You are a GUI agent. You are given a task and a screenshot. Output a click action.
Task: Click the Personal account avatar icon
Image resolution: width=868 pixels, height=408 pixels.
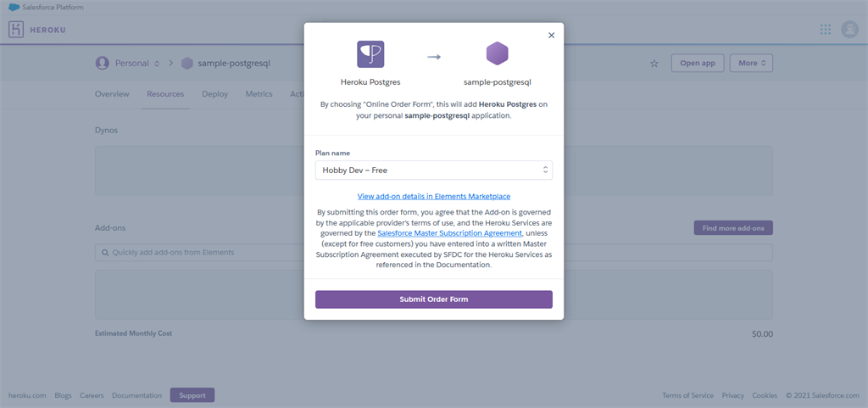coord(102,63)
